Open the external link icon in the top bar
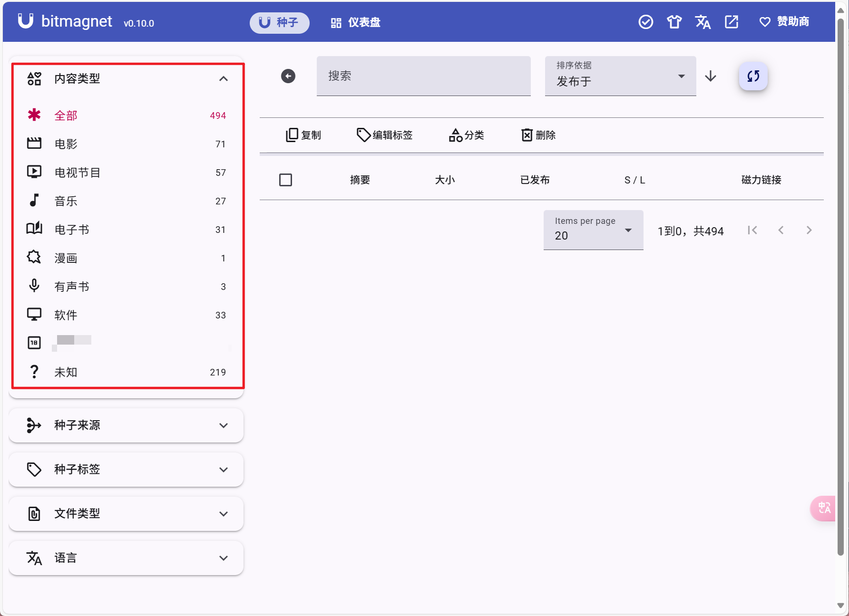 click(731, 22)
